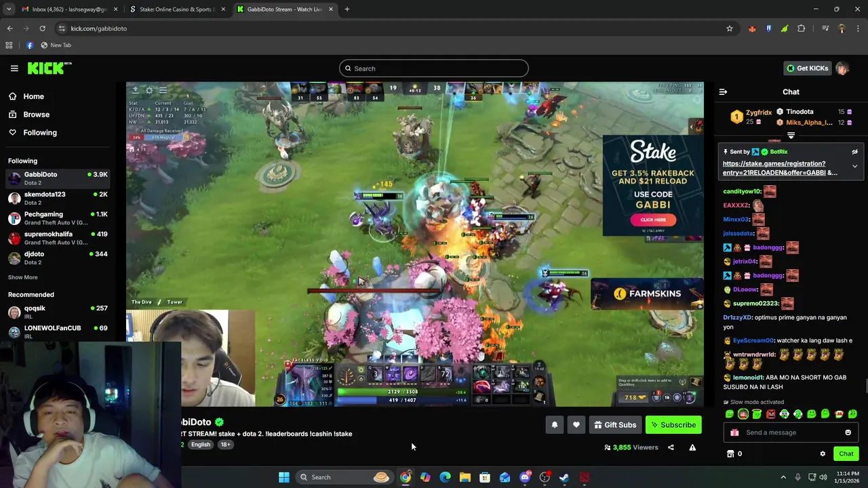Click username lemonoid1 in chat
Viewport: 868px width, 488px height.
(748, 378)
